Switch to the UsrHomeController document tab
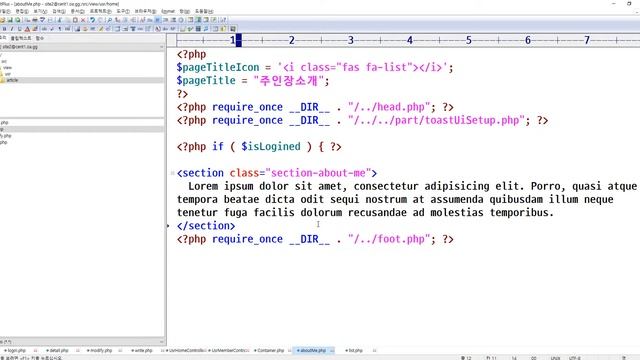This screenshot has width=640, height=360. tap(186, 351)
